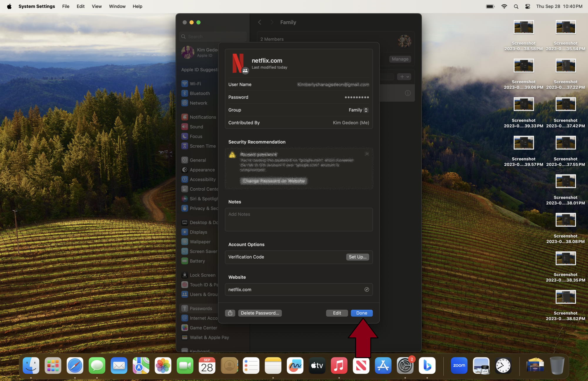Open Freeform app in Dock

click(295, 366)
